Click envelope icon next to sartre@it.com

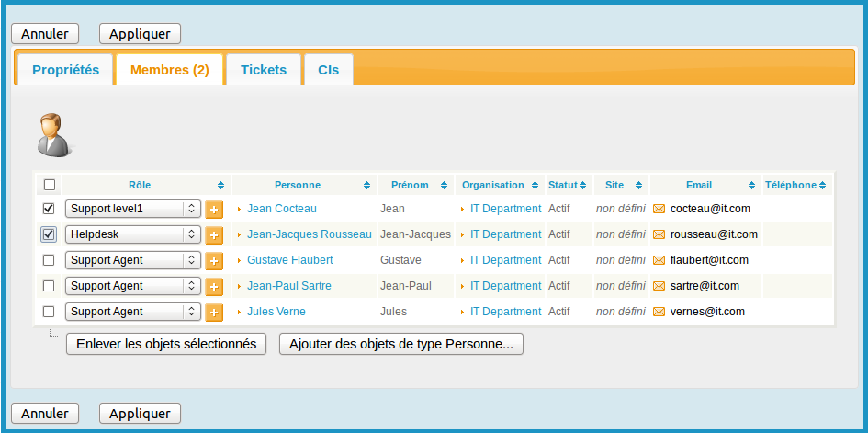659,286
